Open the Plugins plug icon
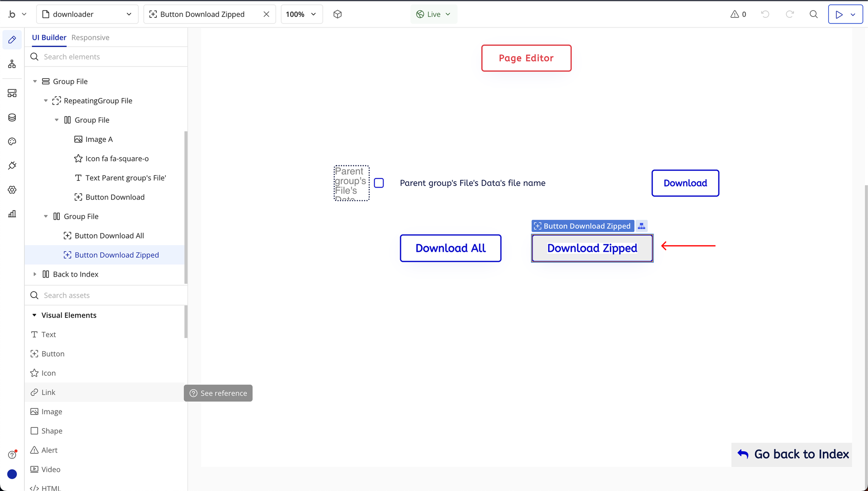Screen dimensions: 868x491 point(12,166)
